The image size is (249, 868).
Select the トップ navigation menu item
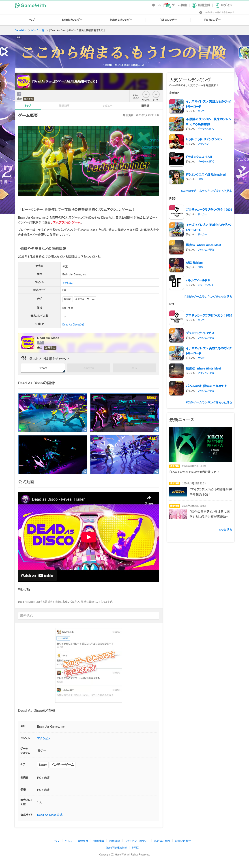pos(31,20)
